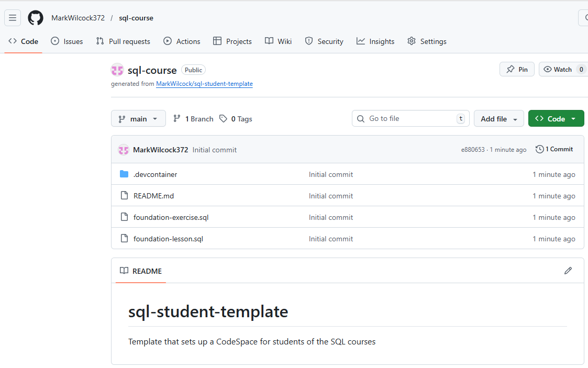588x368 pixels.
Task: Expand the green Code dropdown
Action: 556,118
